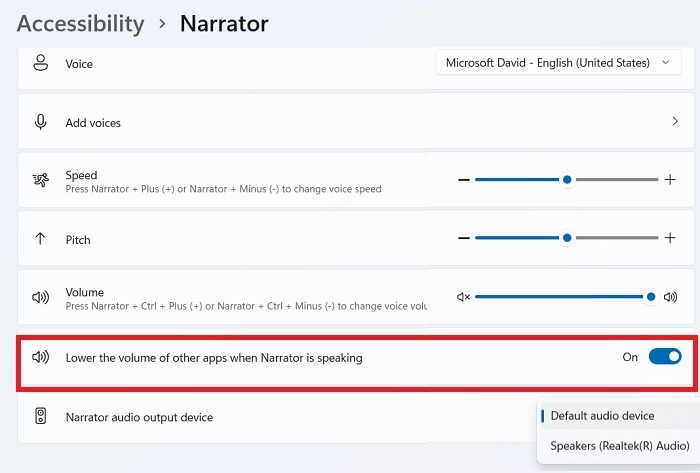Choose Default audio device option
Viewport: 700px width, 473px height.
[602, 415]
